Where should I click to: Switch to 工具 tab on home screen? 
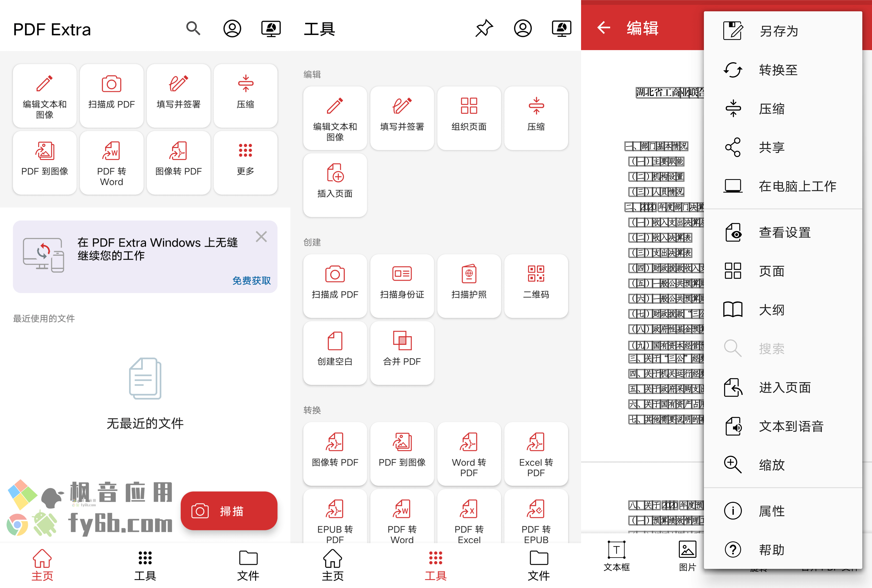[145, 565]
